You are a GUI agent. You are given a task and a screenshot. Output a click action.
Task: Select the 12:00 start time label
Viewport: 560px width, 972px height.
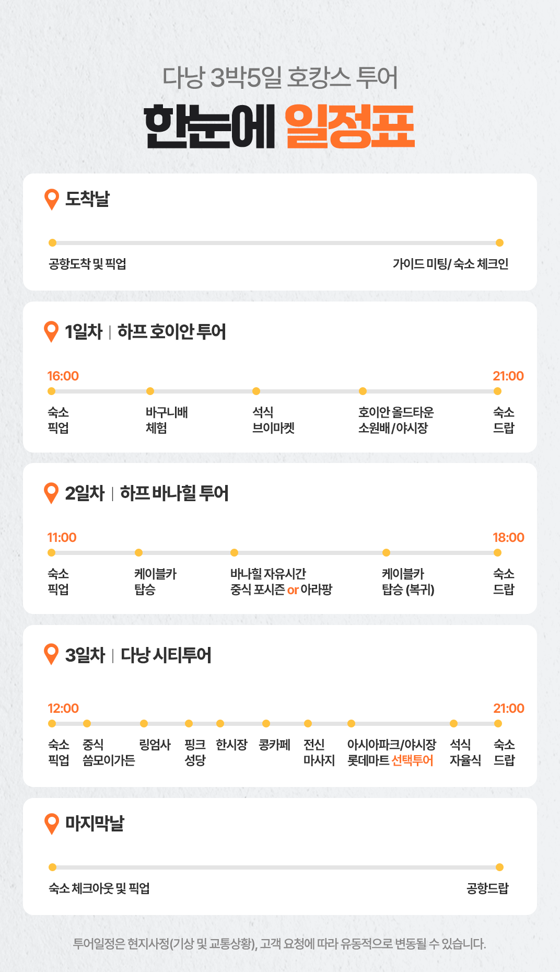point(63,709)
